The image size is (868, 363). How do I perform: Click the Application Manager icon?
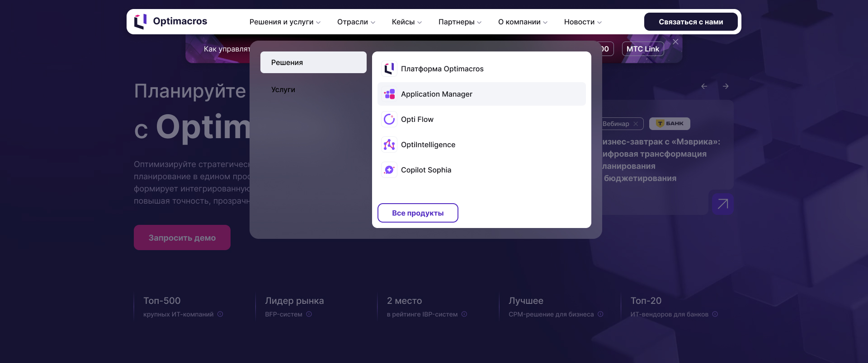[x=389, y=94]
